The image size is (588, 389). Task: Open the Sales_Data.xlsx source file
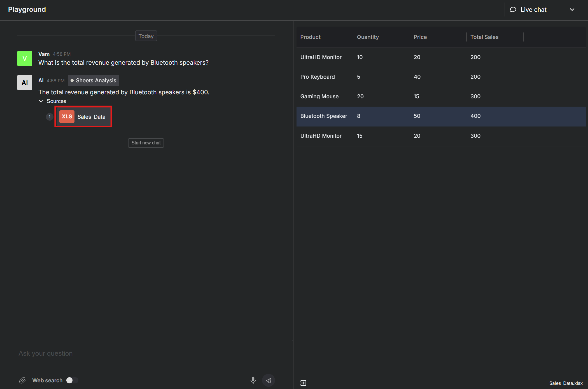click(83, 116)
